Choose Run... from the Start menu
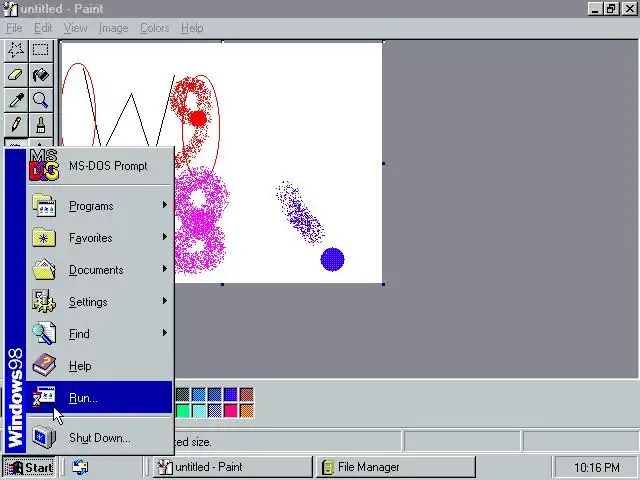 coord(99,398)
